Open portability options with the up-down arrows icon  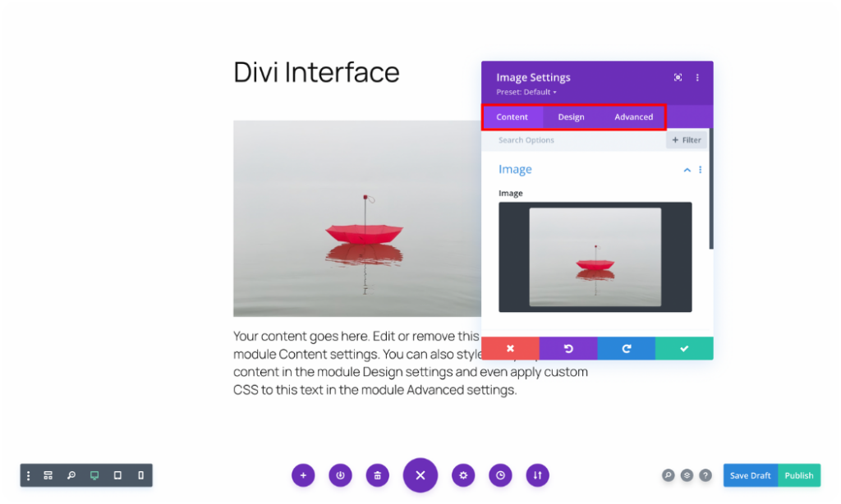(536, 475)
